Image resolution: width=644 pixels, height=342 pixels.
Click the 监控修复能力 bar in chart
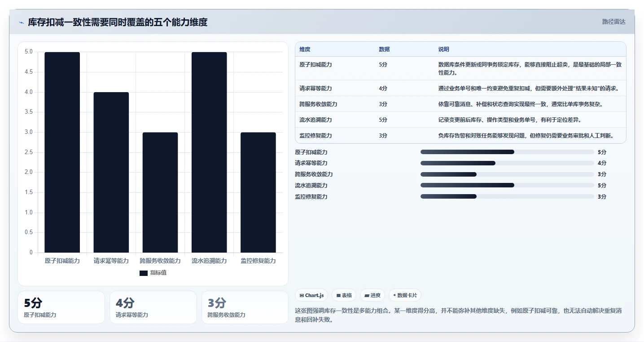click(x=258, y=192)
